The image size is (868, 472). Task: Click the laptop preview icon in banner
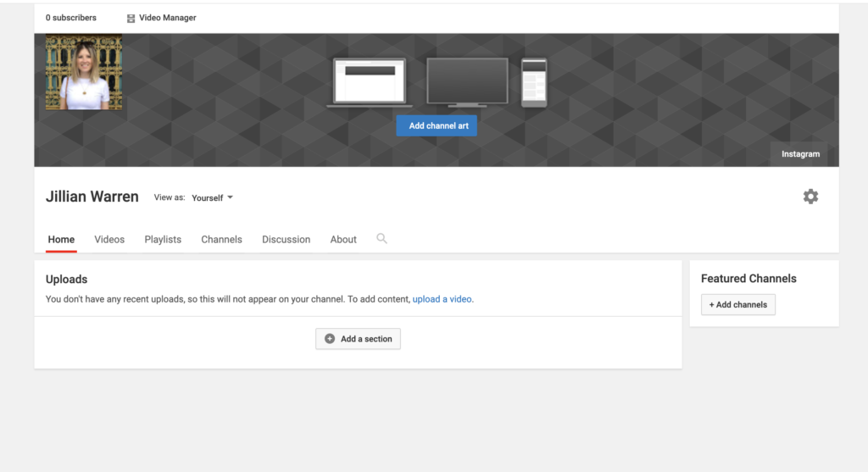[370, 82]
